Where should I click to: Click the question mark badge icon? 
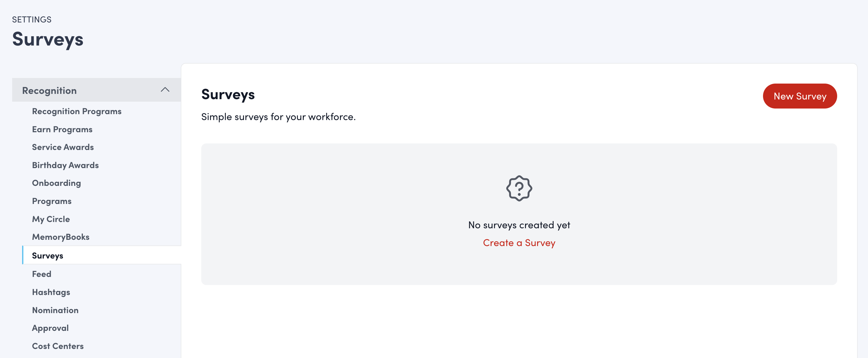pyautogui.click(x=519, y=189)
